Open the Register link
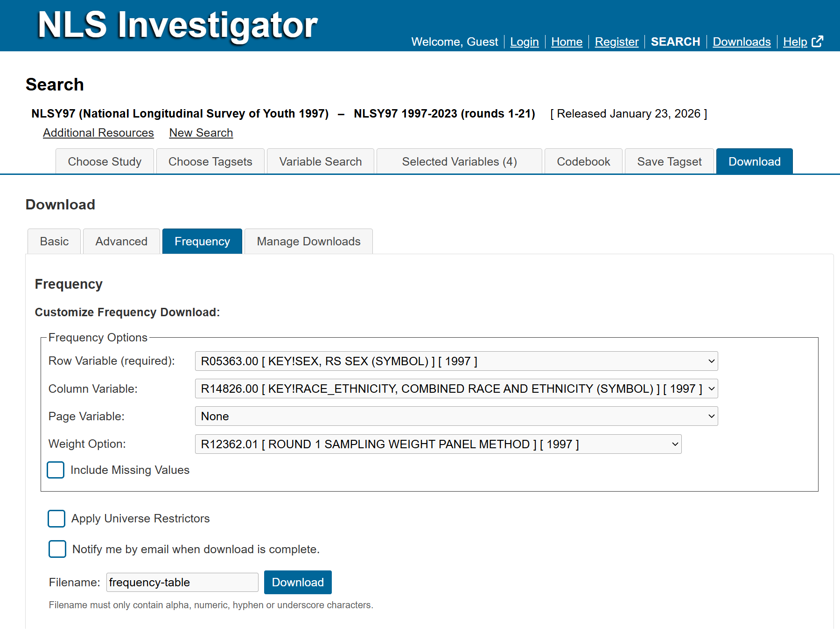Screen dimensions: 840x632 (x=616, y=42)
